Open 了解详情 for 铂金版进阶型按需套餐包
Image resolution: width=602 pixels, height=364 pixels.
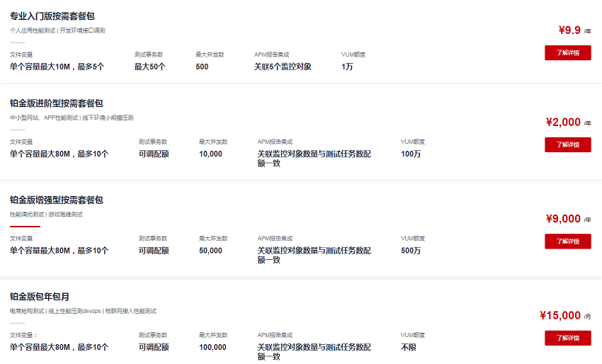tap(567, 144)
